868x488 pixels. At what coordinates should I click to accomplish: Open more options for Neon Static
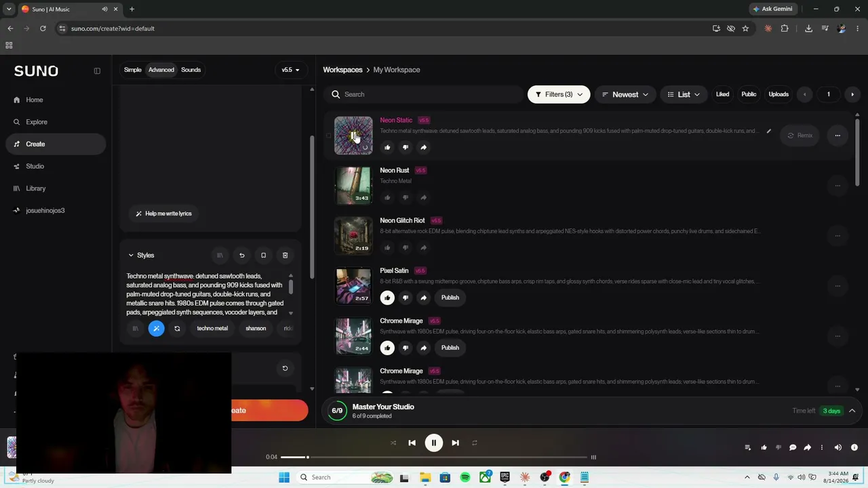tap(837, 136)
